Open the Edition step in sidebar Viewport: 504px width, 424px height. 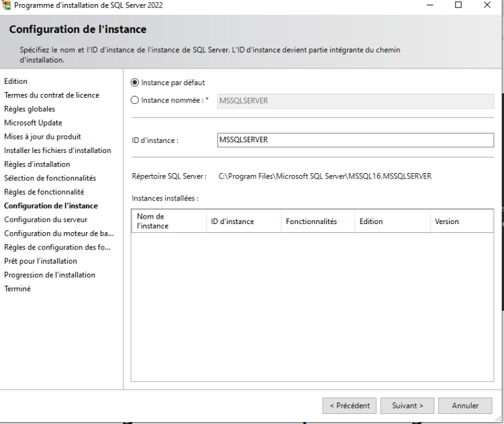15,81
